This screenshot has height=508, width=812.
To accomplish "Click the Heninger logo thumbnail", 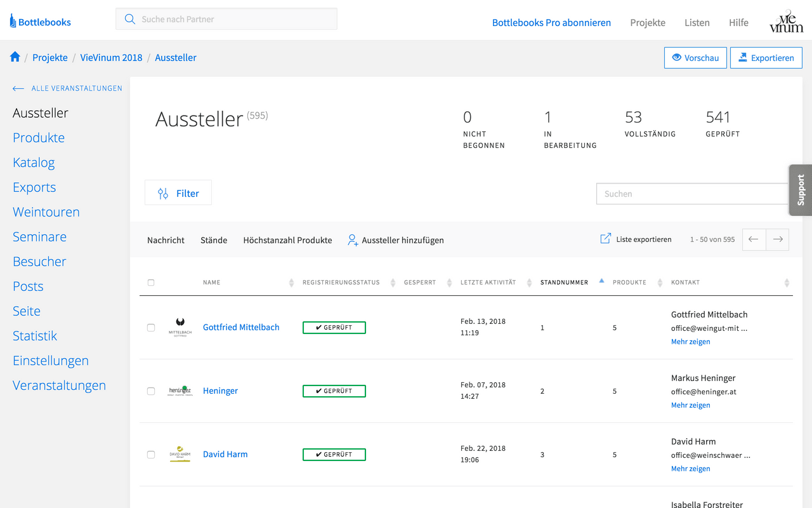I will click(180, 391).
